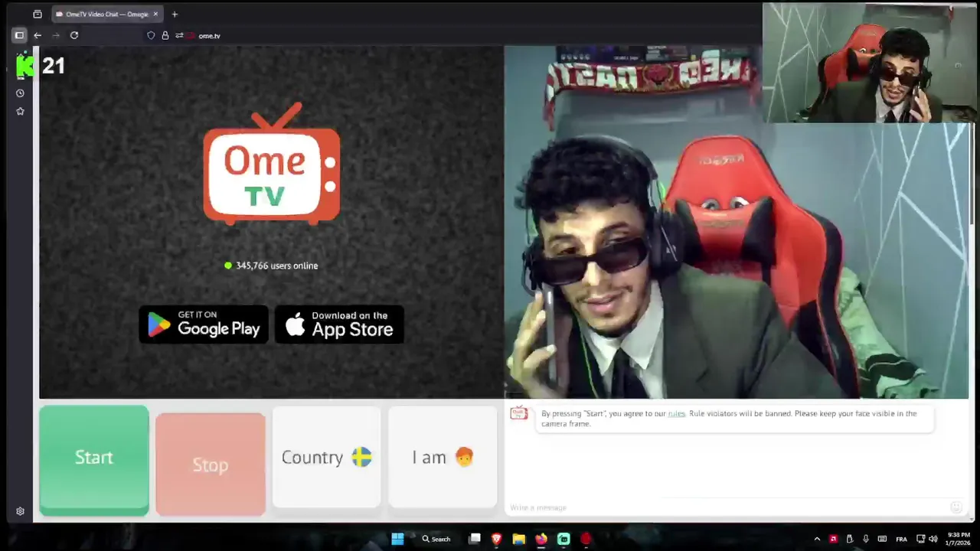The image size is (980, 551).
Task: Click the taskbar Search box
Action: [436, 539]
